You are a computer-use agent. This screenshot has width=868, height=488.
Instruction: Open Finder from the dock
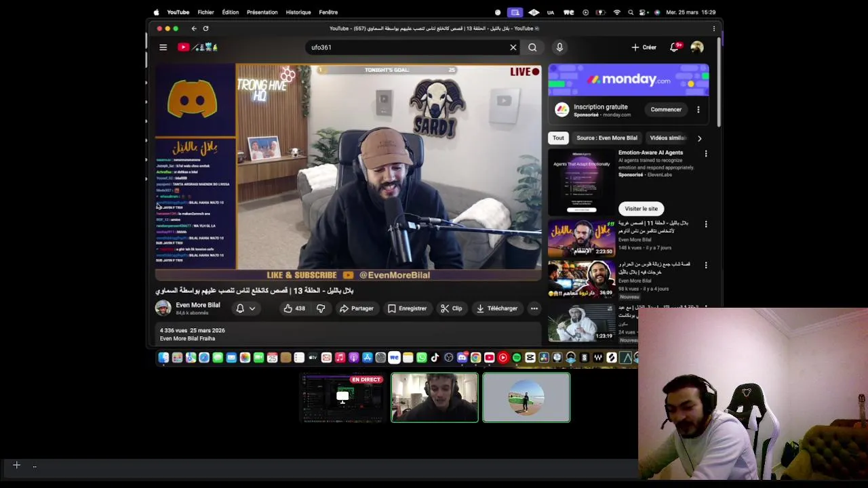(163, 358)
